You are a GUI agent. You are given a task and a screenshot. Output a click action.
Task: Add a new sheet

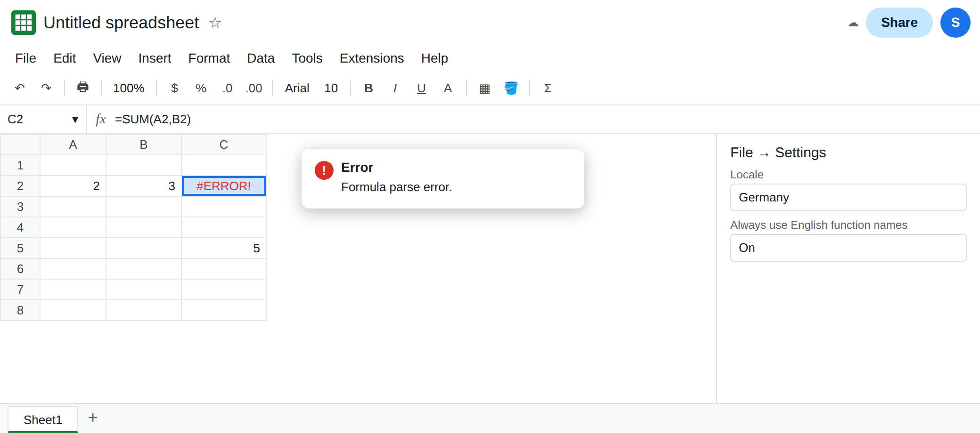(93, 417)
